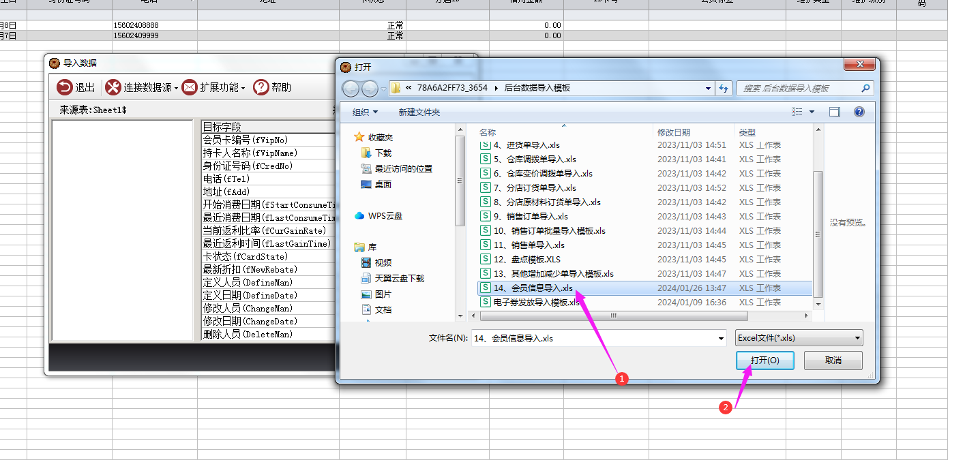Click the blue help question mark icon

[859, 112]
